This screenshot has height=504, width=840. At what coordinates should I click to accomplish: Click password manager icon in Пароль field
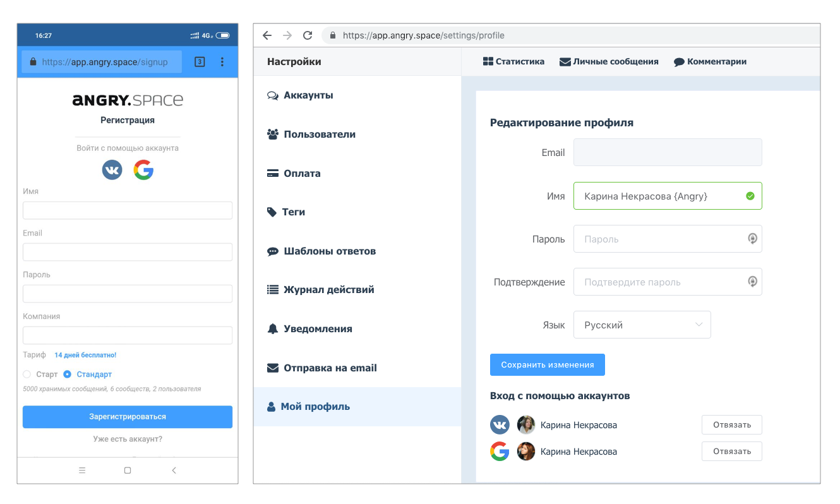752,239
